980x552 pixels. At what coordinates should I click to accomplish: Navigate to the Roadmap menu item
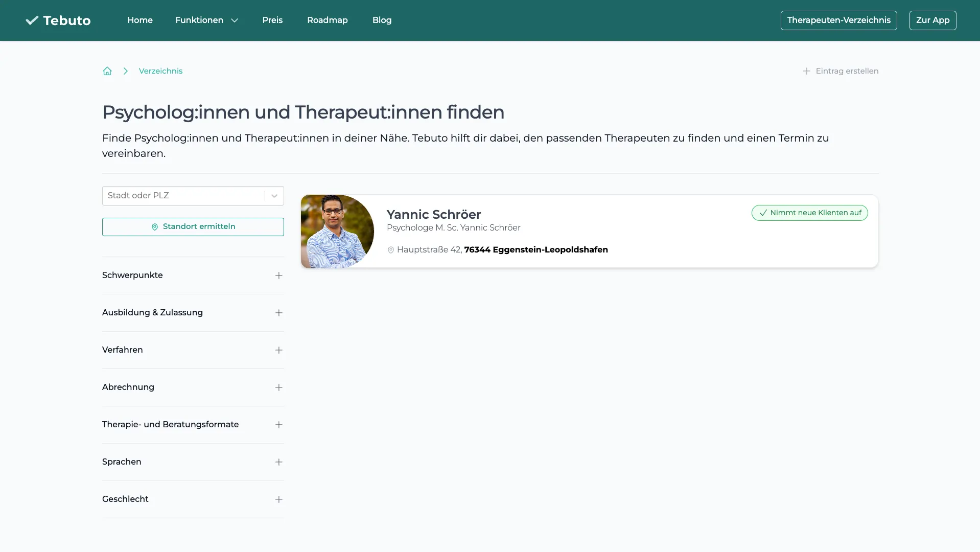point(327,20)
